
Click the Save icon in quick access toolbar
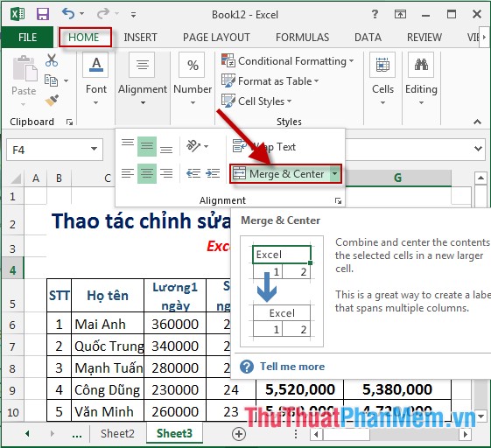pos(43,14)
